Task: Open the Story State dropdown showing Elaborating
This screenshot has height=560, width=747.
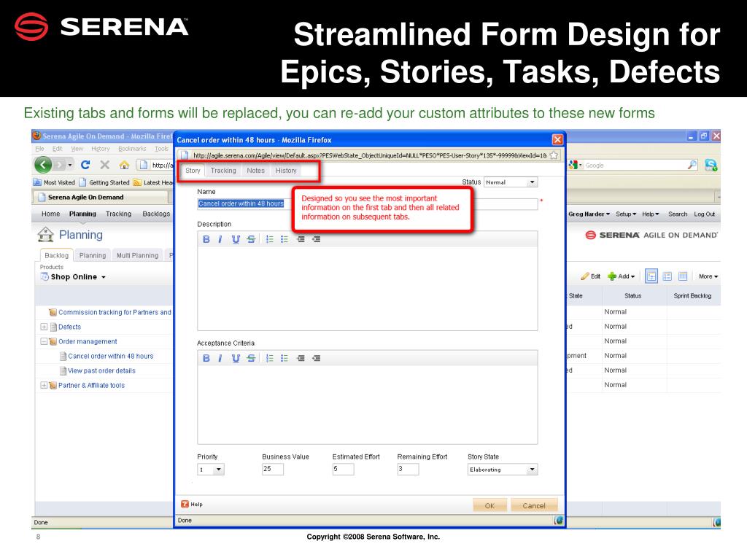Action: tap(503, 470)
